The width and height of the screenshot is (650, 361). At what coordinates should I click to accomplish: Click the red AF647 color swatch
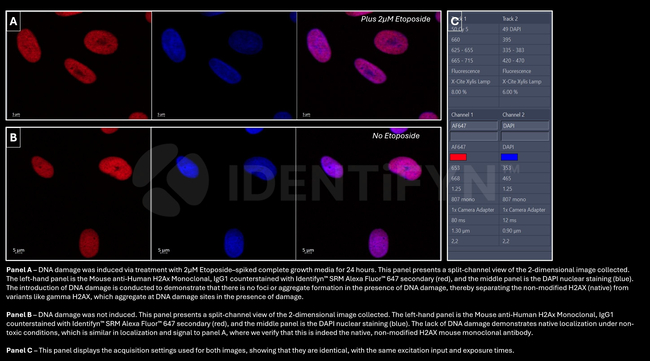(x=458, y=157)
